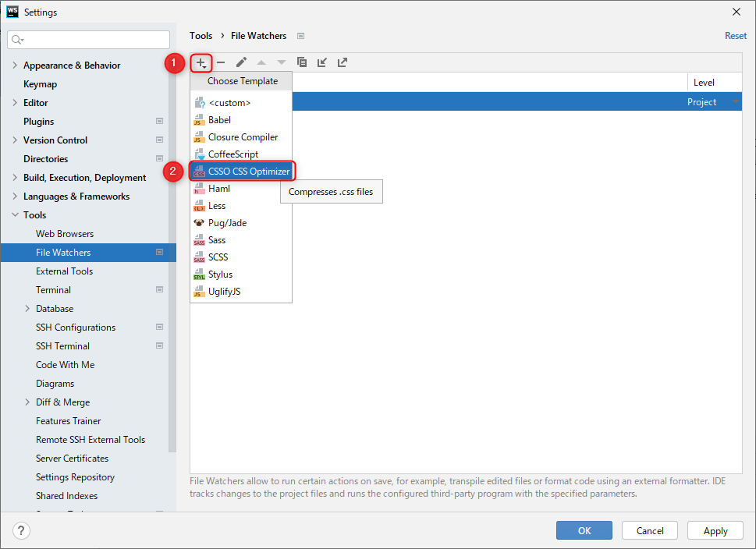This screenshot has width=756, height=549.
Task: Open the Level dropdown on the Project row
Action: tap(736, 101)
